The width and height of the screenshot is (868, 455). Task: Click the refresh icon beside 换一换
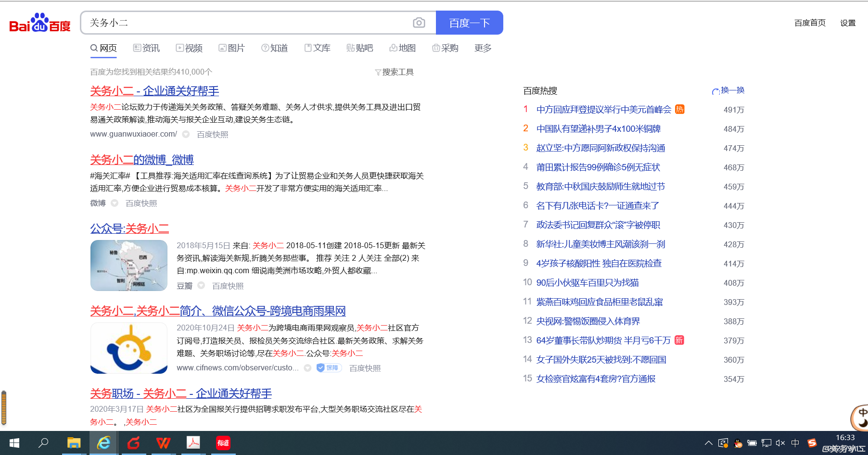point(715,91)
